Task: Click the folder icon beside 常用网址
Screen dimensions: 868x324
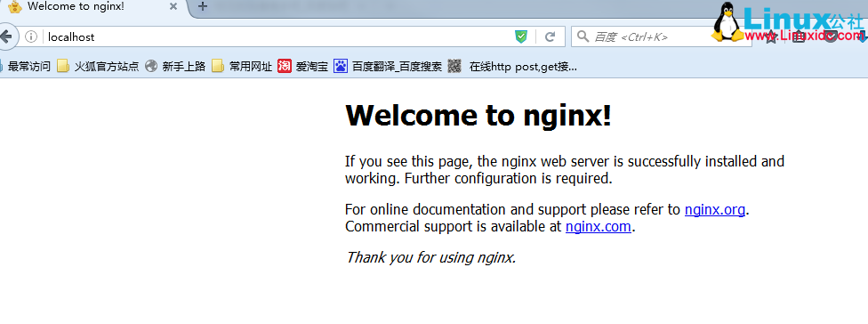Action: coord(218,67)
